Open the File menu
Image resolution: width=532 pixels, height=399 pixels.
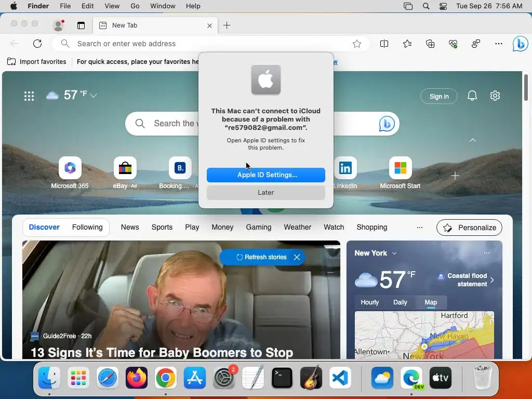65,6
